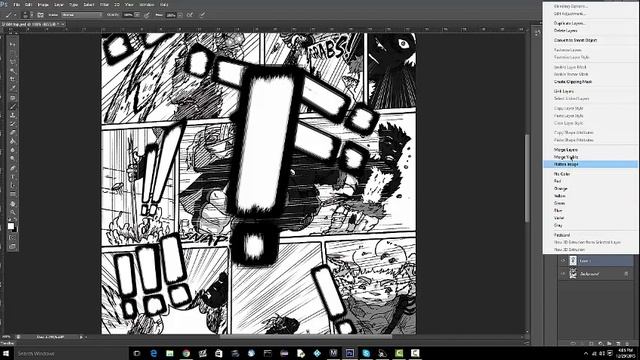Click the canvas horizontal scrollbar
640x360 pixels.
[306, 337]
